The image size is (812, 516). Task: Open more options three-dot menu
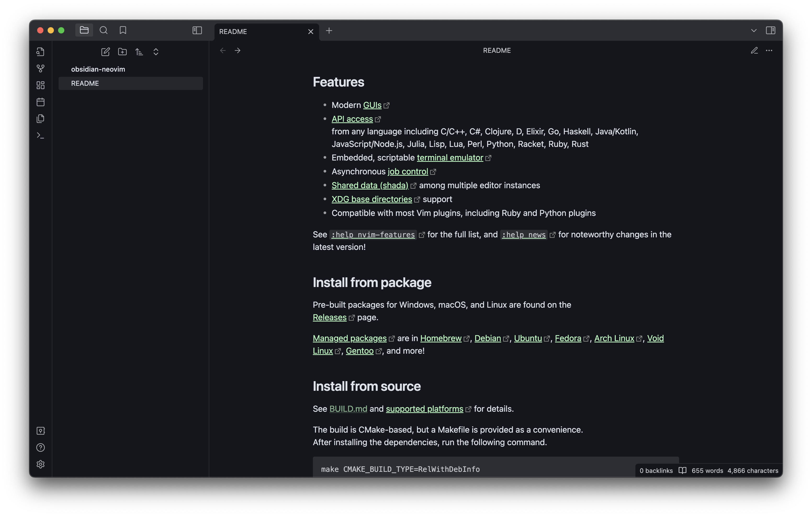[x=769, y=50]
